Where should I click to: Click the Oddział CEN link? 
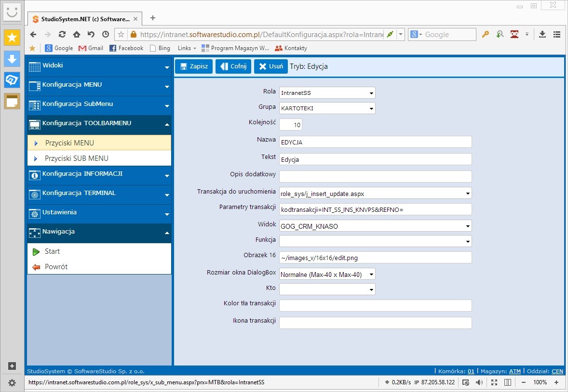[x=557, y=371]
